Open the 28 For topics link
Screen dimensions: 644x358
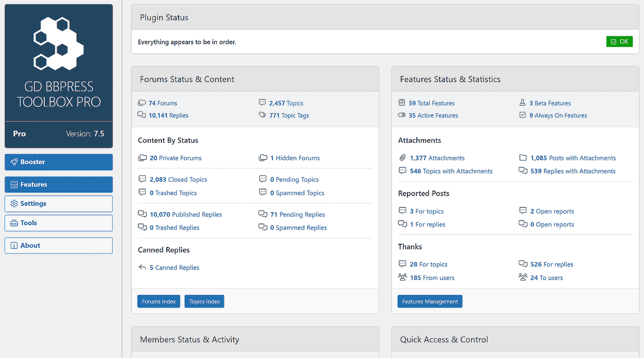[428, 264]
